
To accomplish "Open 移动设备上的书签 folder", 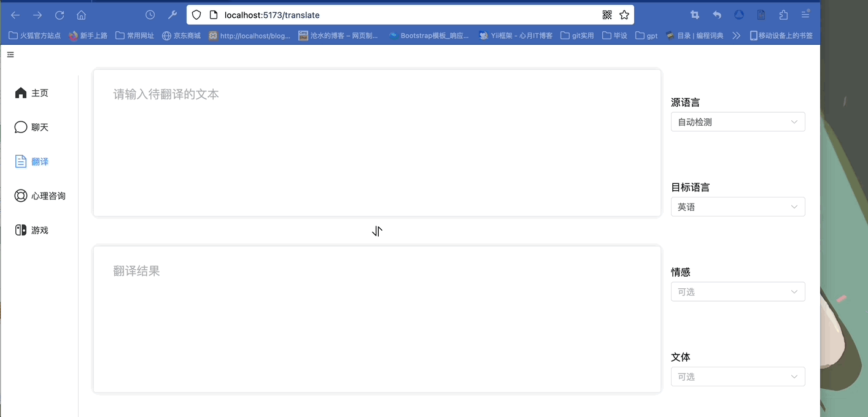I will (x=781, y=36).
